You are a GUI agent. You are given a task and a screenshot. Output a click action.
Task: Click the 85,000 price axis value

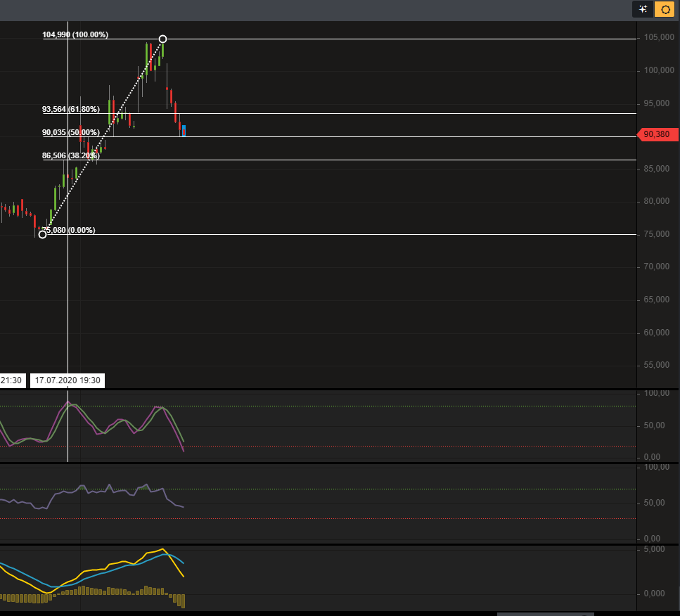657,169
